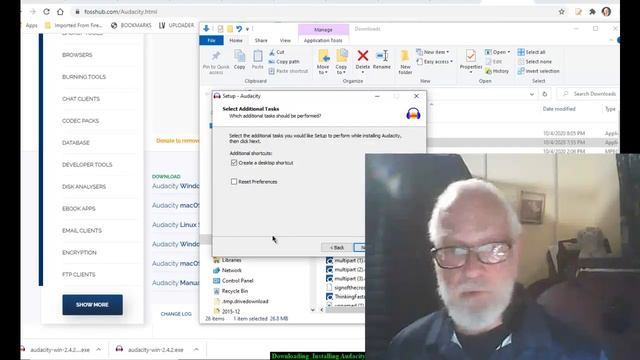Click the Rename icon in the ribbon
Image resolution: width=640 pixels, height=360 pixels.
[x=382, y=56]
